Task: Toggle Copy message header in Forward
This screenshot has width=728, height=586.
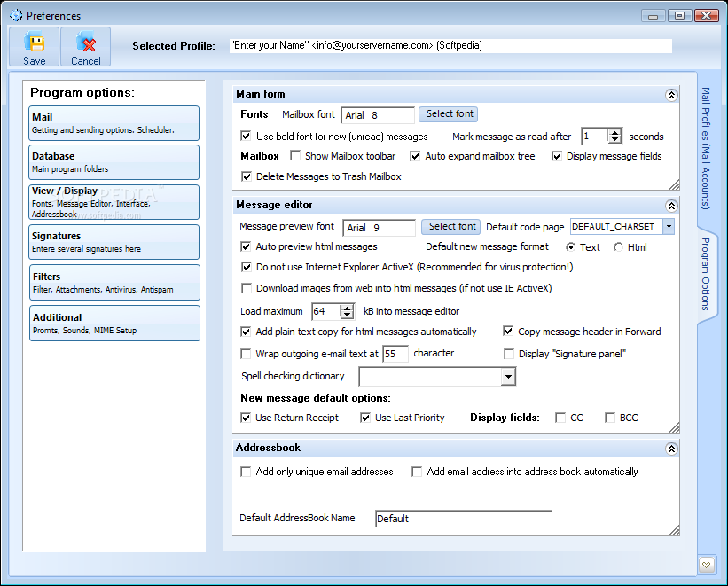Action: [508, 331]
